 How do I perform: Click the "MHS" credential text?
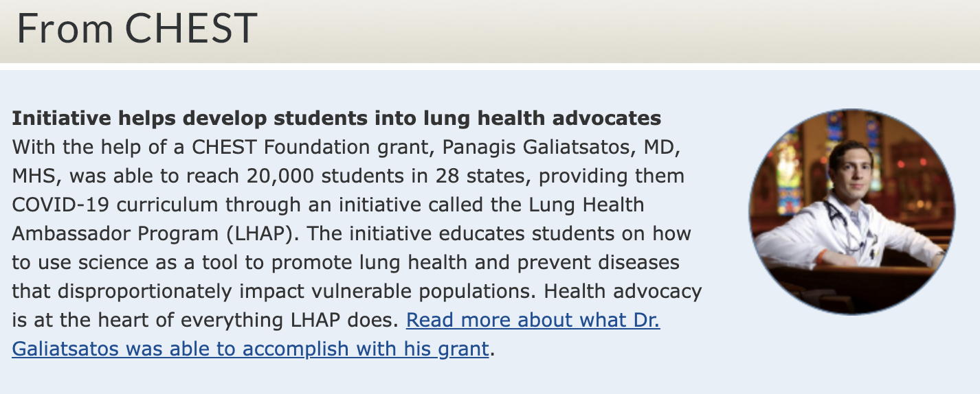[36, 176]
